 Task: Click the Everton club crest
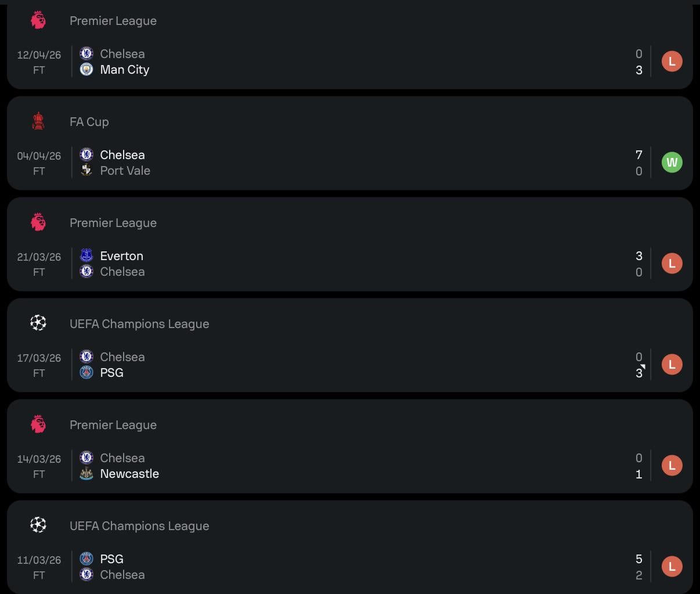[x=86, y=256]
